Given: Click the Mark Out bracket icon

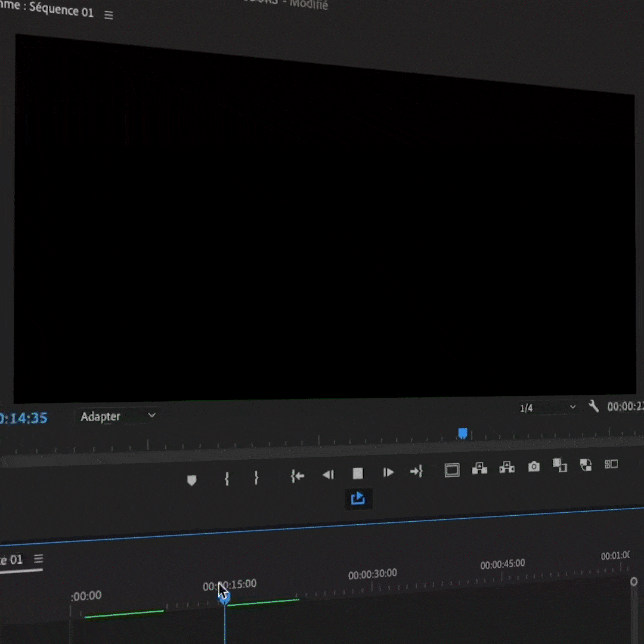Looking at the screenshot, I should [256, 478].
